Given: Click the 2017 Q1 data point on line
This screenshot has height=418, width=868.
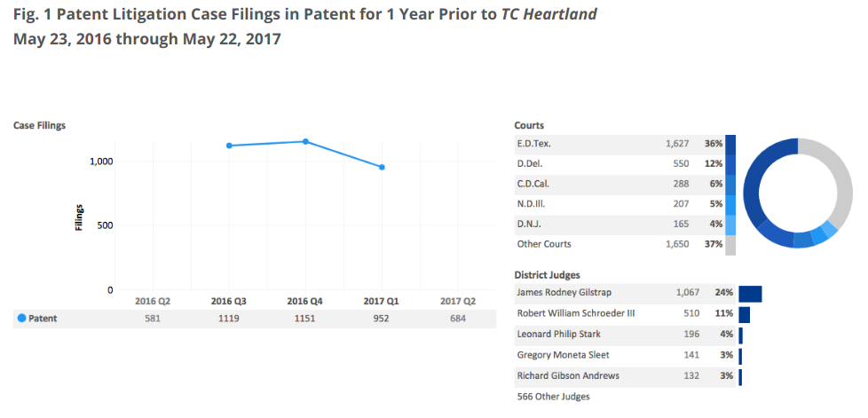Looking at the screenshot, I should pyautogui.click(x=382, y=167).
